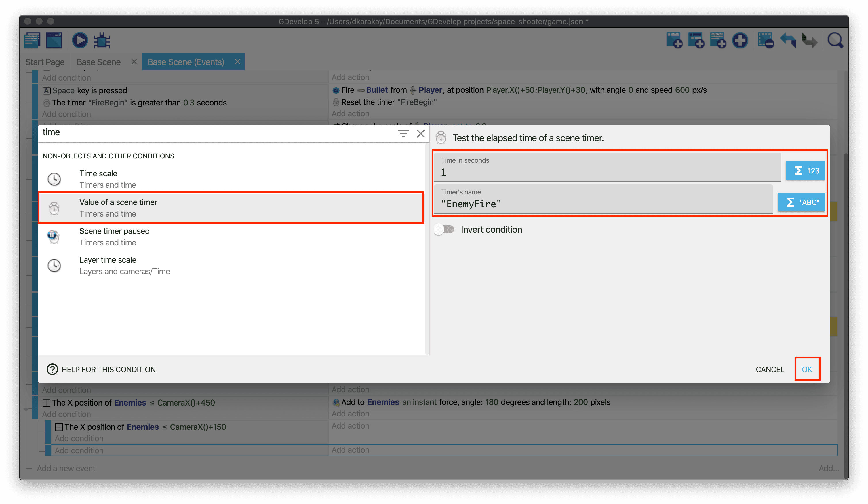Switch to the Base Scene tab

[x=98, y=62]
